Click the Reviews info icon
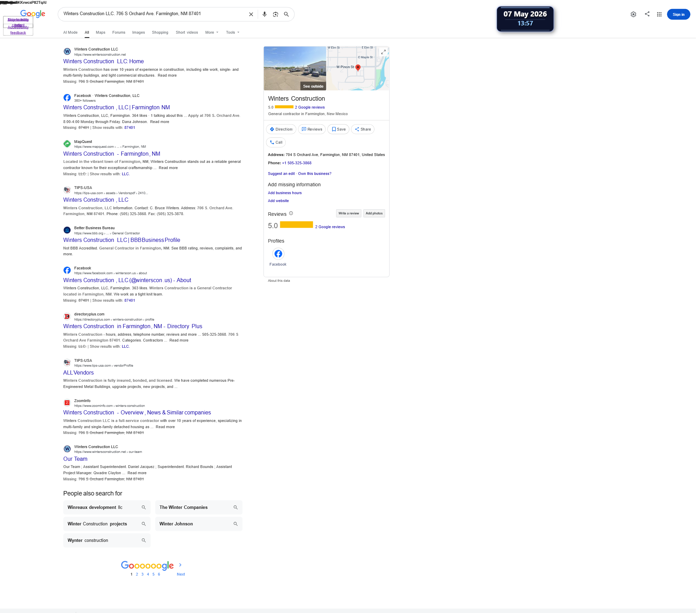This screenshot has width=700, height=613. click(291, 213)
